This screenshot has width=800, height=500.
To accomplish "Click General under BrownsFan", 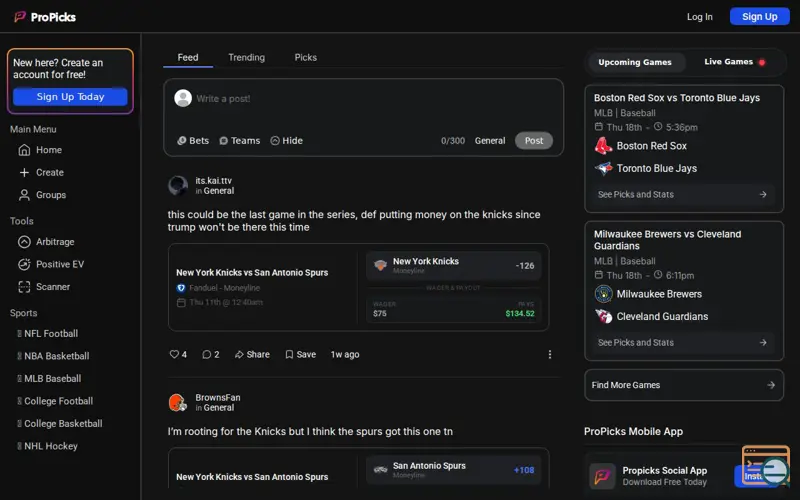I will coord(219,408).
